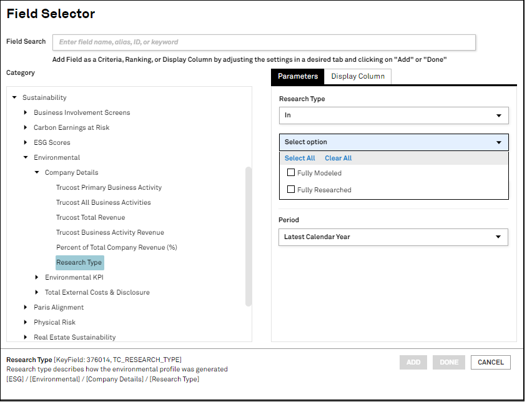
Task: Click the Fully Modeled option text
Action: (319, 173)
